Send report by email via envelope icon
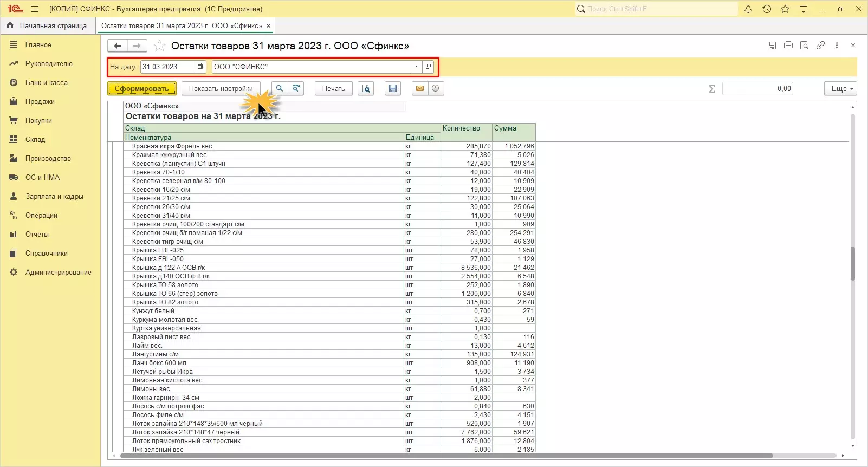868x467 pixels. click(419, 89)
